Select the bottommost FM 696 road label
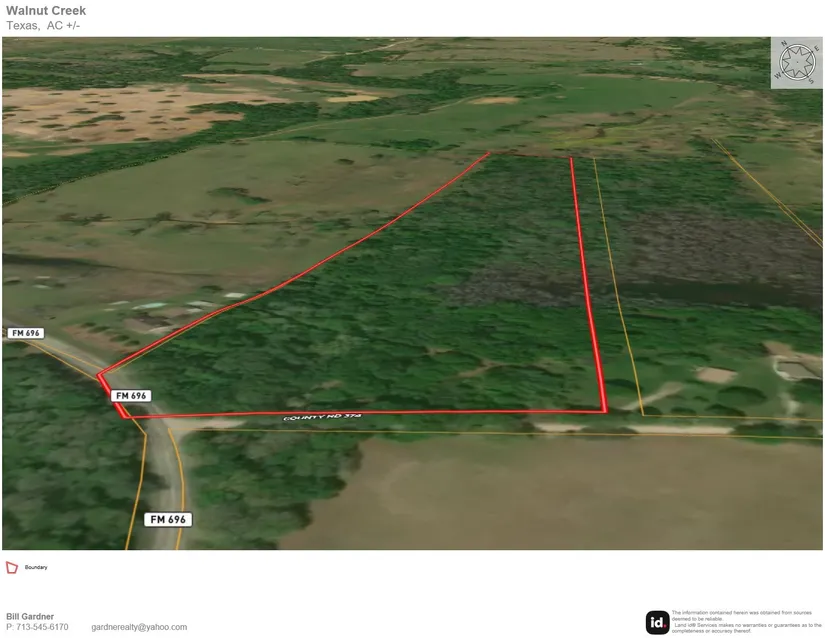Viewport: 825px width, 638px height. click(x=168, y=519)
